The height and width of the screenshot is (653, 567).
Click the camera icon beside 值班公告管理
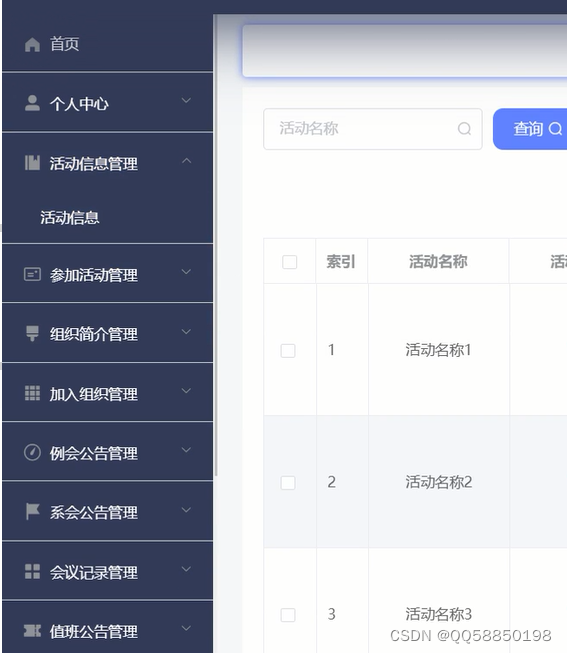point(32,631)
